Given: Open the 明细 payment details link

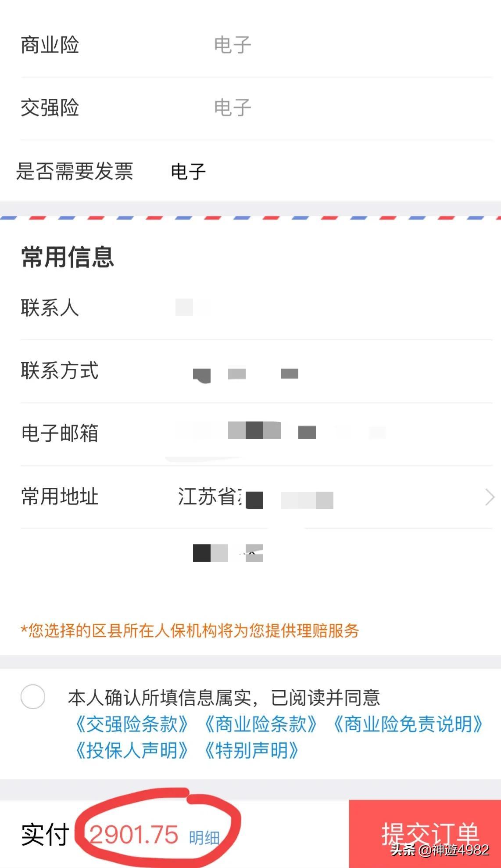Looking at the screenshot, I should [204, 838].
